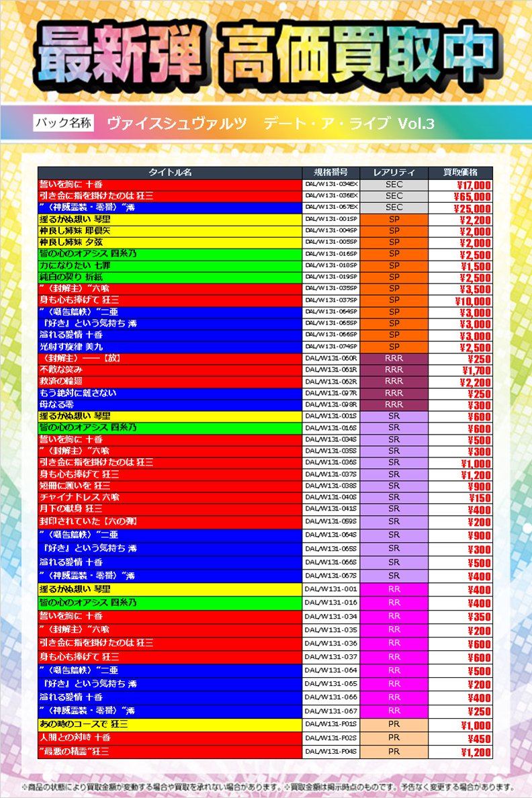Select the card title 〈封解主〉——【放】
This screenshot has width=532, height=798.
(x=81, y=358)
